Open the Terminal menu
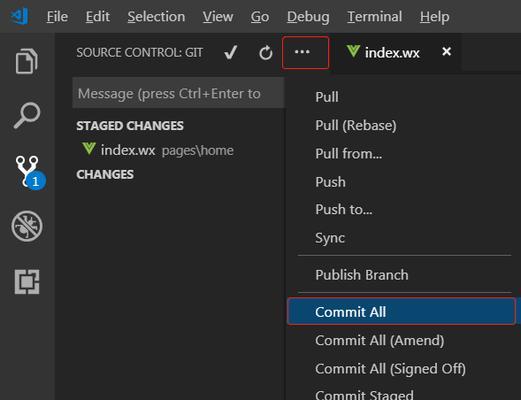Image resolution: width=521 pixels, height=400 pixels. point(374,17)
